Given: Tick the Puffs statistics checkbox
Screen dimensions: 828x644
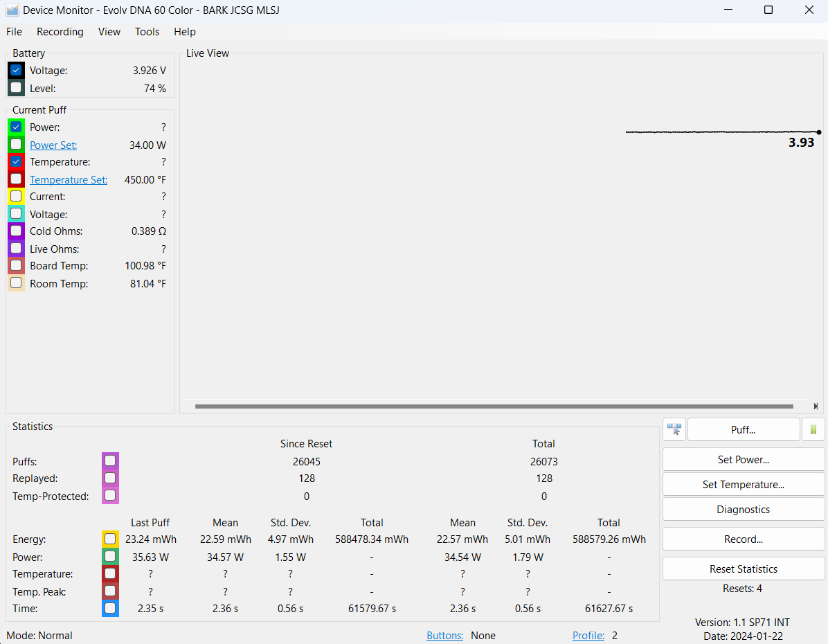Looking at the screenshot, I should pyautogui.click(x=110, y=461).
